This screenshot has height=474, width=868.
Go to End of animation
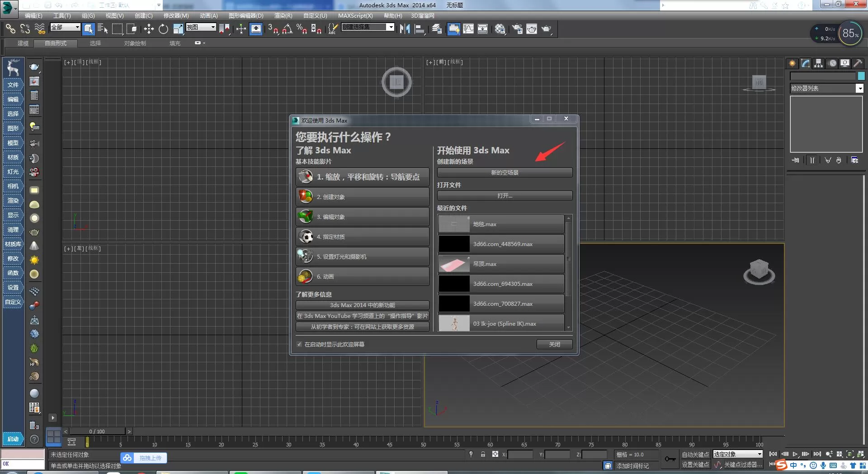(x=817, y=454)
